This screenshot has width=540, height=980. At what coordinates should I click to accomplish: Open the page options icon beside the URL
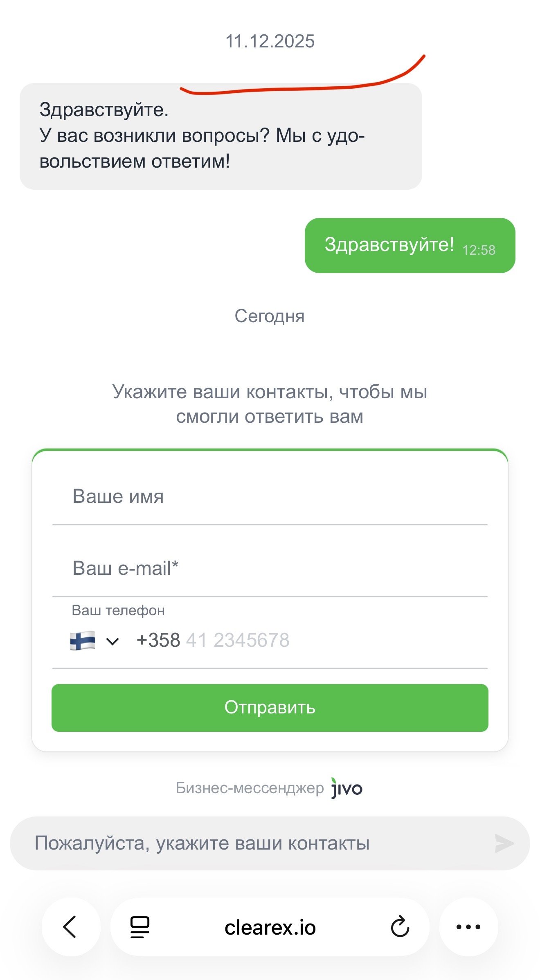139,927
